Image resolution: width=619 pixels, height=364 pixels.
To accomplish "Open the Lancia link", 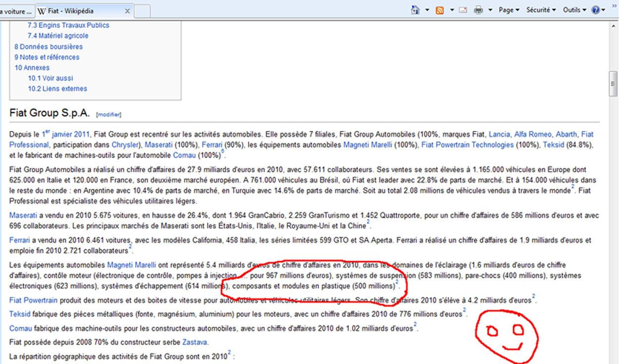I will pos(499,134).
